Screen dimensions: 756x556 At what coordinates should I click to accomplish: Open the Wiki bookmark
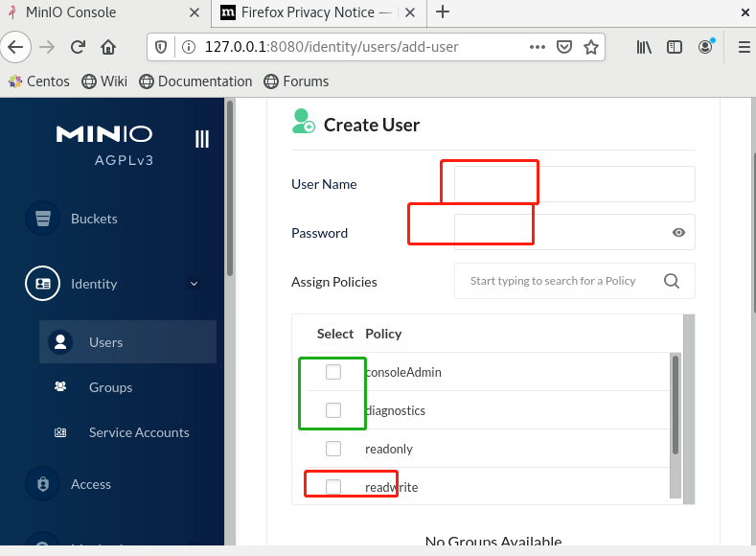click(x=104, y=81)
